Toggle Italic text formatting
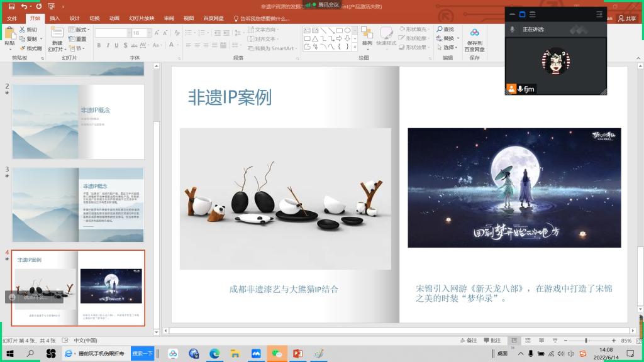Screen dimensions: 644x362 (x=108, y=45)
